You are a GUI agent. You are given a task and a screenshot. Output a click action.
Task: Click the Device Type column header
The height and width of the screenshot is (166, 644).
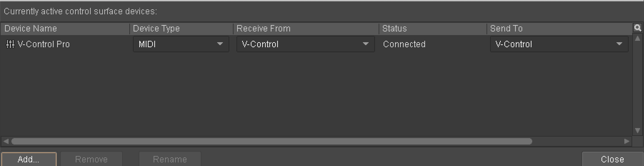pos(156,28)
